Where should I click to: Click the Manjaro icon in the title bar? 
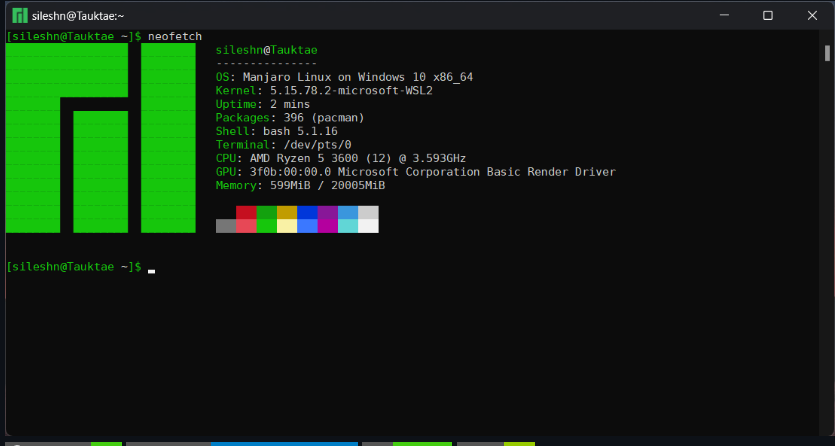click(x=20, y=15)
